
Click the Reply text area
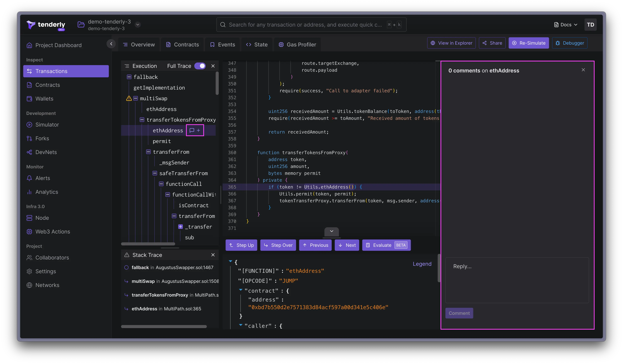(517, 280)
